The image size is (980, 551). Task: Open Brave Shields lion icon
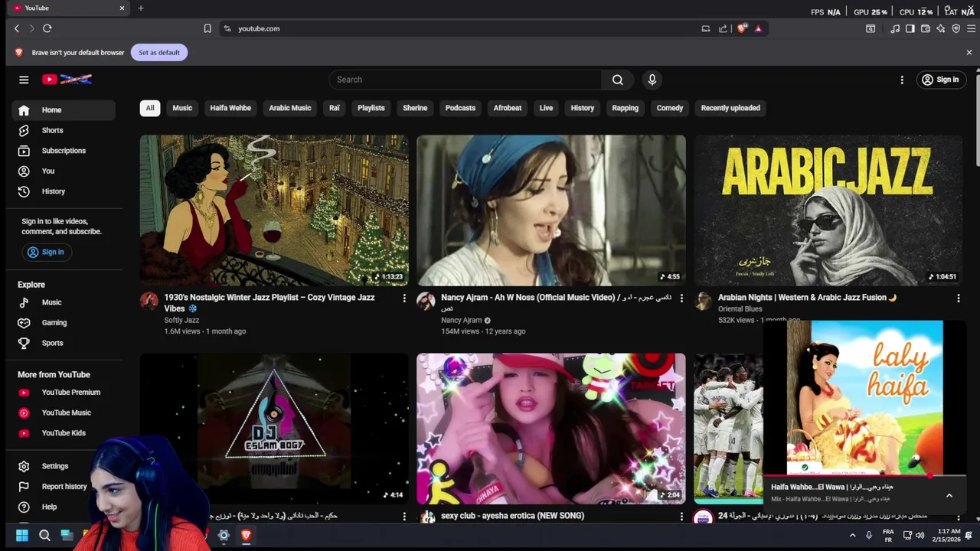coord(741,28)
